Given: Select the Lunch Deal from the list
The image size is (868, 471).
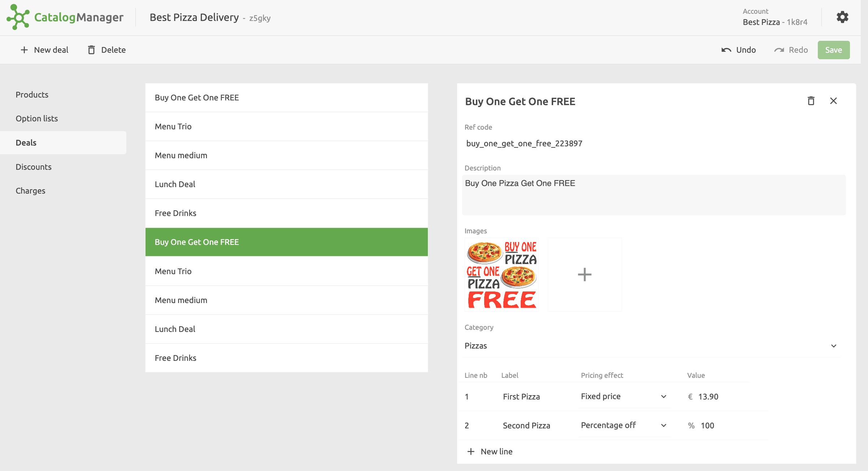Looking at the screenshot, I should (175, 184).
